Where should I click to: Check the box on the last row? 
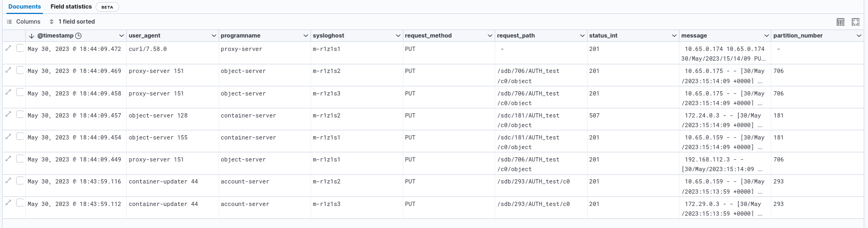pyautogui.click(x=20, y=203)
